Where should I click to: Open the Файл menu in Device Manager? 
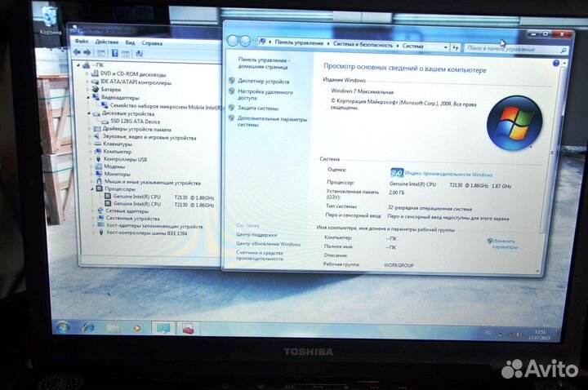(82, 42)
